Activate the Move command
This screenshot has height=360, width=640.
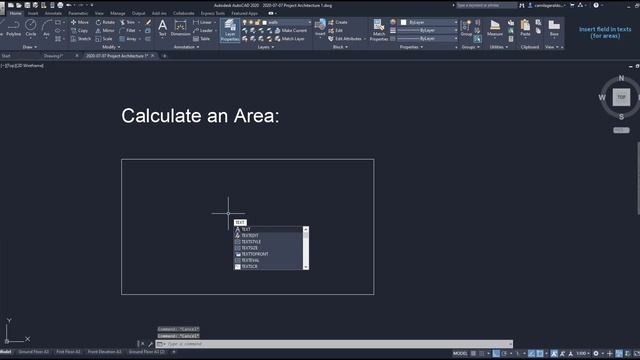click(80, 22)
